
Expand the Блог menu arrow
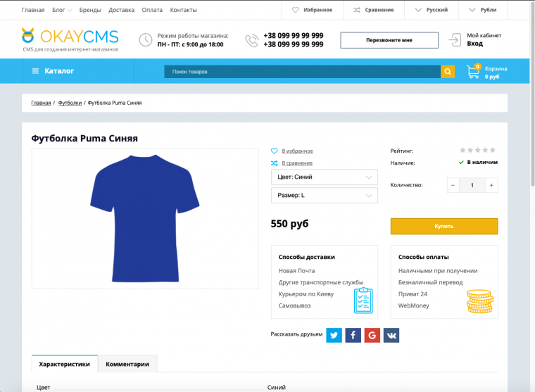pos(70,11)
